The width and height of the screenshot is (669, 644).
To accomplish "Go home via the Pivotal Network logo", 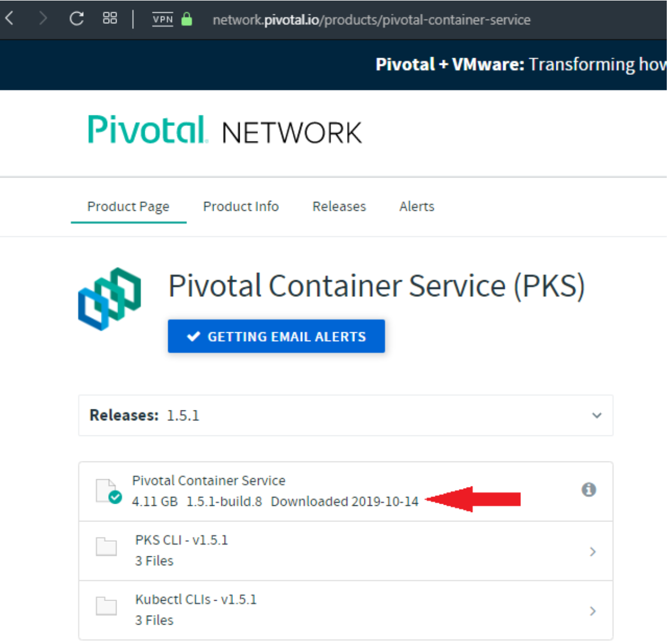I will (225, 131).
